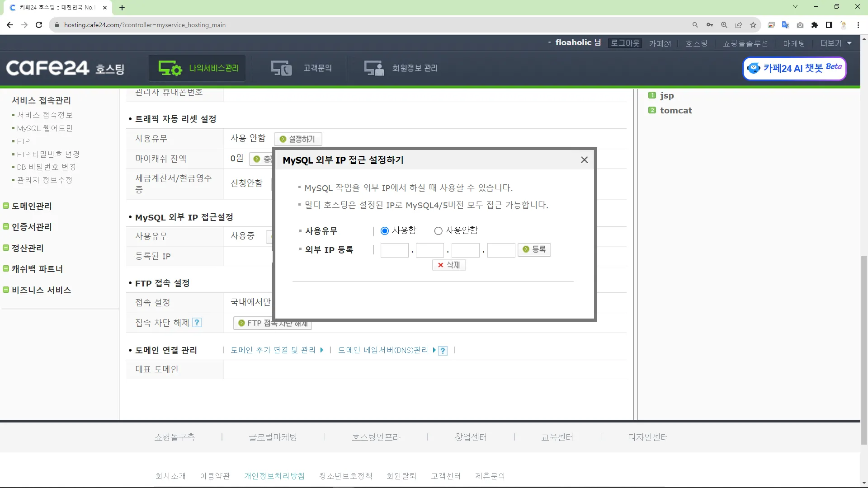Open the browser extensions puzzle icon
868x488 pixels.
(x=815, y=25)
